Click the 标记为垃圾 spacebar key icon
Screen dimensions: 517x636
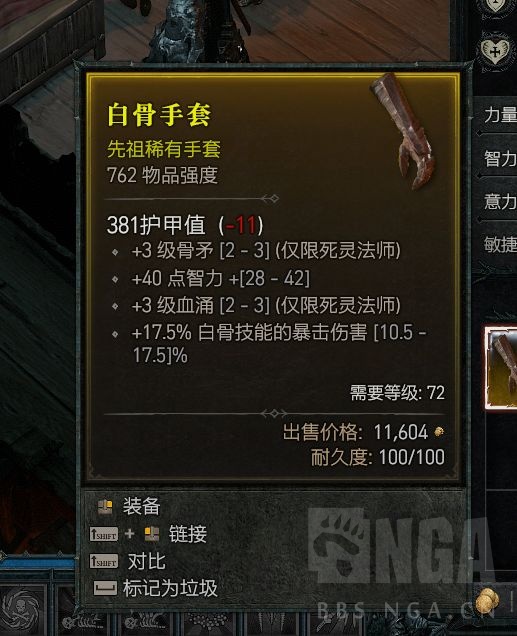click(x=105, y=587)
